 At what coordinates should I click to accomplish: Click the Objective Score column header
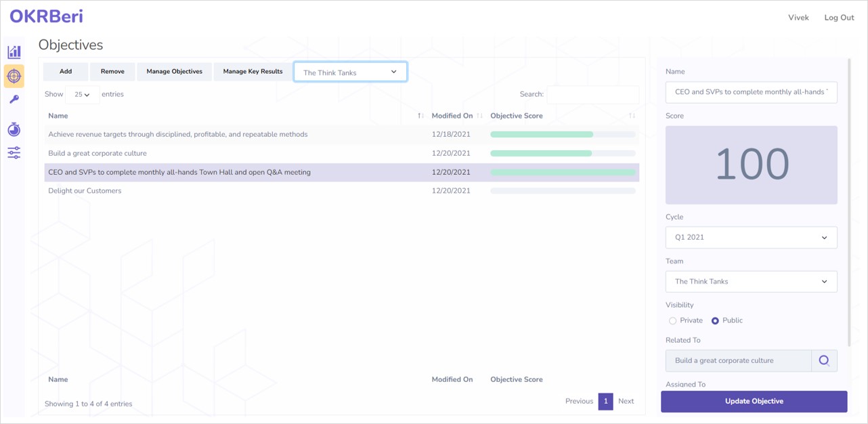[x=517, y=116]
